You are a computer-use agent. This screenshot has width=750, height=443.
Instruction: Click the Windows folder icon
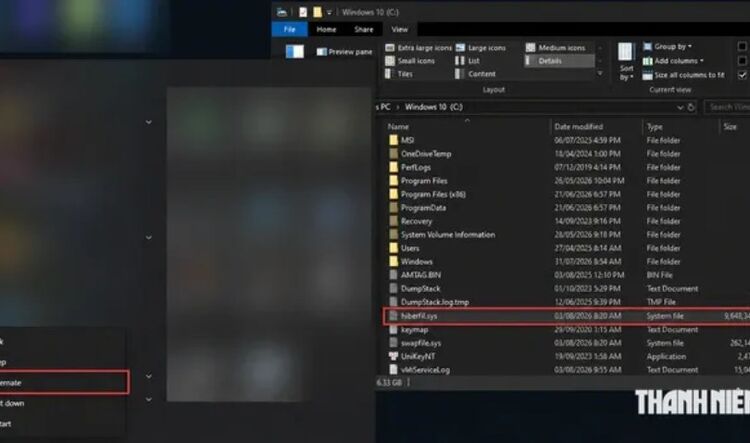393,261
